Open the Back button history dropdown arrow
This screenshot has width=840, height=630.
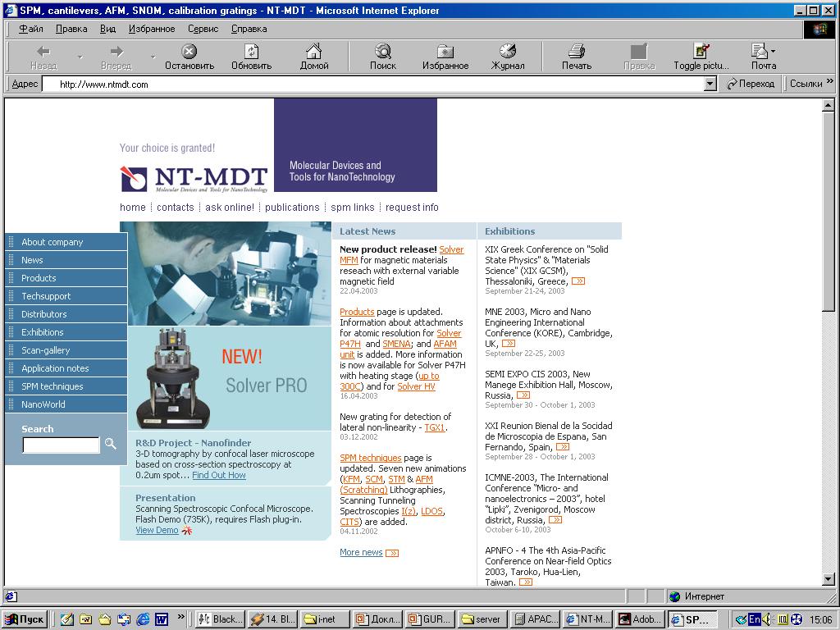click(80, 57)
